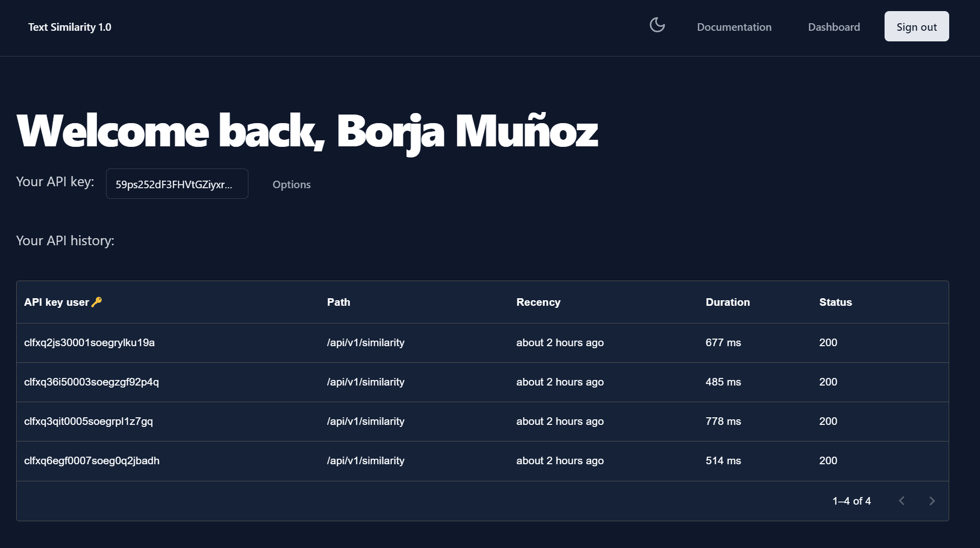Click the Sign out button
This screenshot has width=980, height=548.
916,26
